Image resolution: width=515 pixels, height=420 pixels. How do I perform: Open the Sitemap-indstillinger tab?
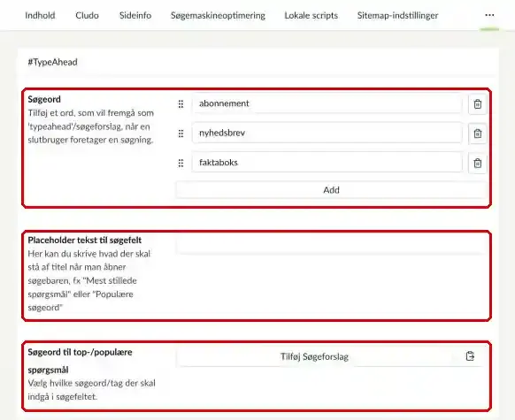pyautogui.click(x=397, y=15)
